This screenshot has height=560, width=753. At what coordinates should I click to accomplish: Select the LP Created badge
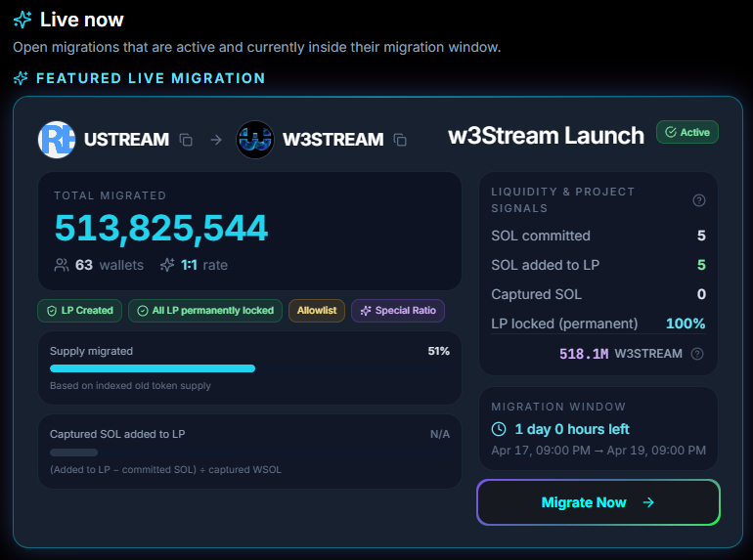coord(80,311)
